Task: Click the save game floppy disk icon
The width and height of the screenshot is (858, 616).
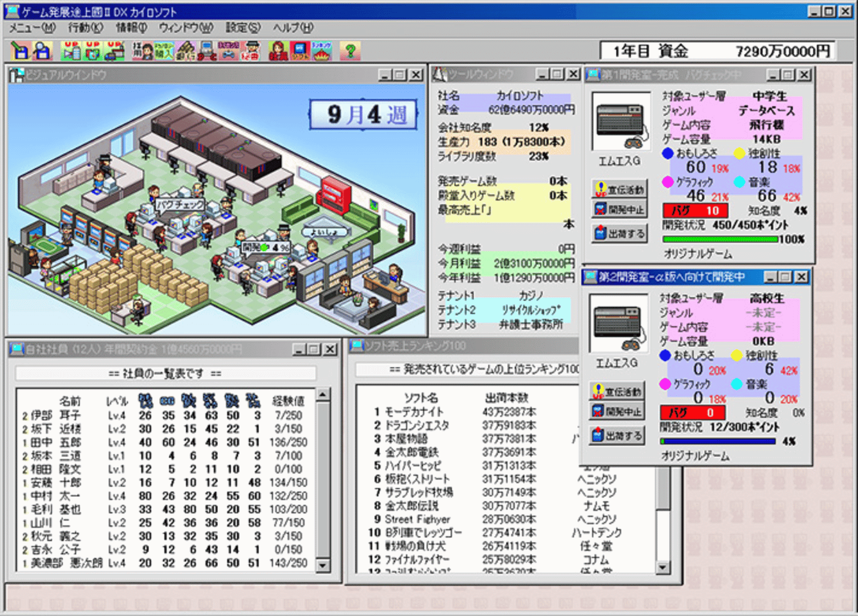Action: (21, 51)
